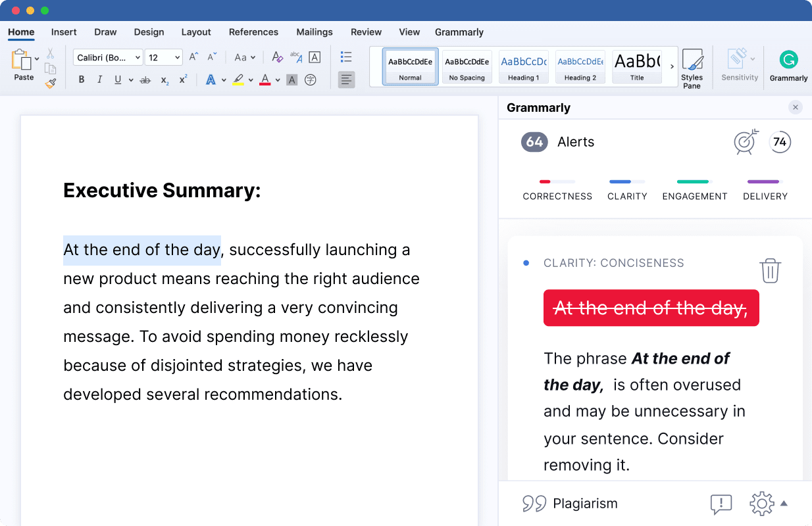Apply the Heading 1 style
The image size is (812, 526).
click(x=524, y=66)
